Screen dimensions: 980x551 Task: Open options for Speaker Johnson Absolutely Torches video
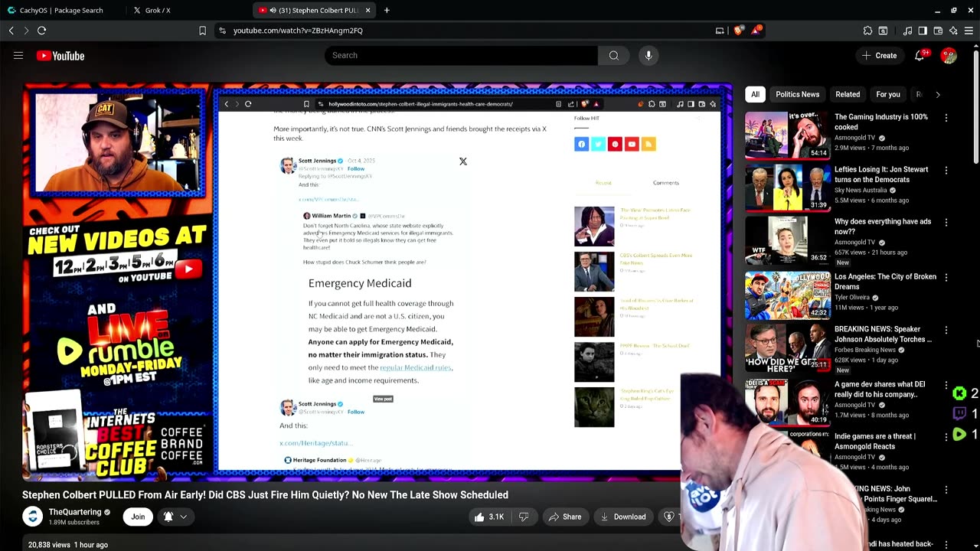click(946, 331)
